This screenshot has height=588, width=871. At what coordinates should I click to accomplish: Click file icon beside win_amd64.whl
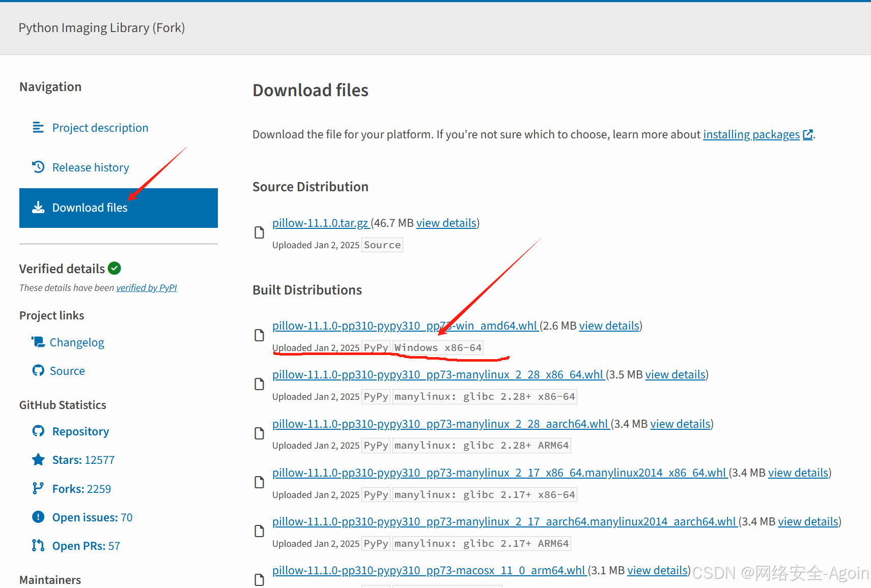(259, 335)
